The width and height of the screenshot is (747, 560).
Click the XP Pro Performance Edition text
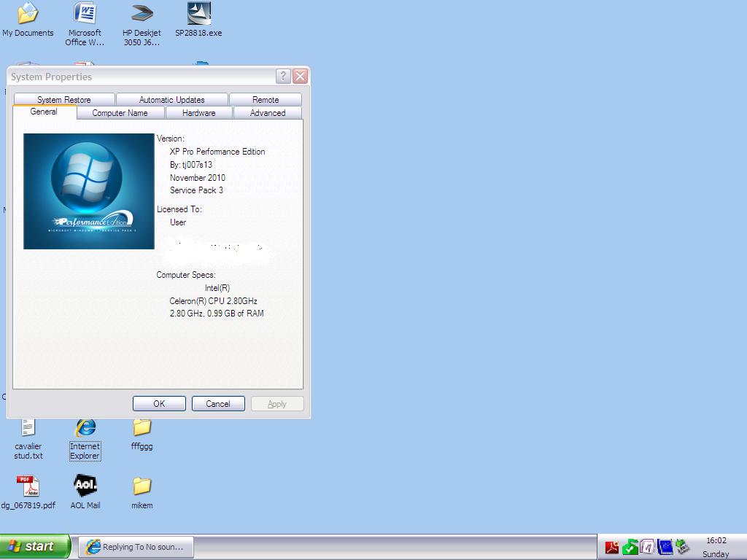pos(217,152)
